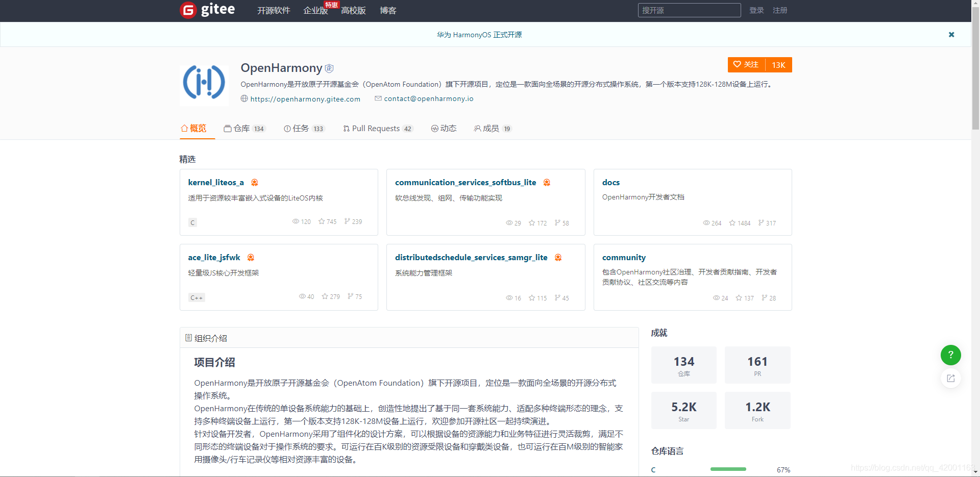This screenshot has width=980, height=477.
Task: Click the 特惠 badge on 企业版
Action: click(332, 5)
